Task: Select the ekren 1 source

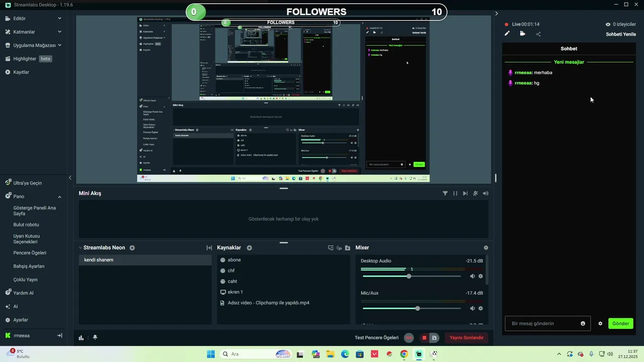Action: 283,292
